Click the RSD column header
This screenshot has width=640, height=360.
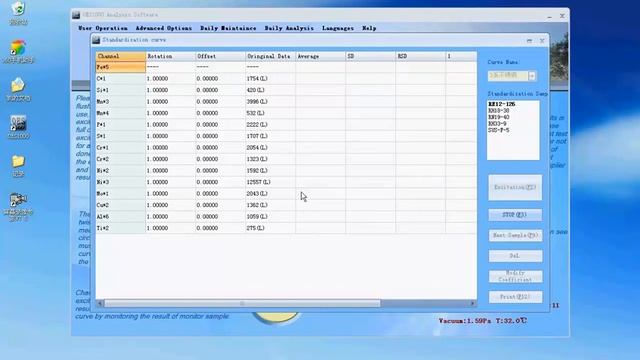coord(420,56)
